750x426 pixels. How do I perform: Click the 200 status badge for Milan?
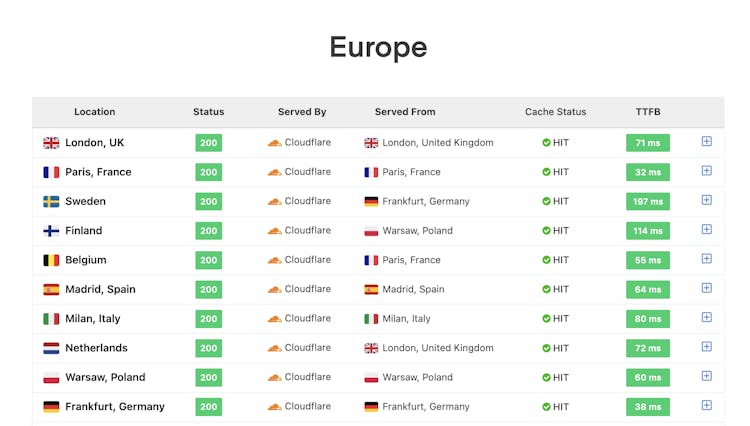[x=208, y=319]
